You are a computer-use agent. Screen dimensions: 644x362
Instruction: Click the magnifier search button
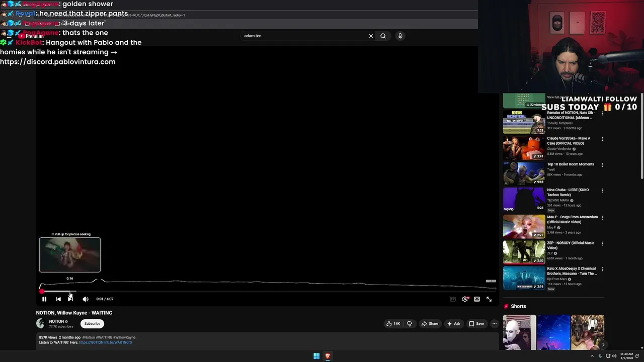pyautogui.click(x=383, y=36)
